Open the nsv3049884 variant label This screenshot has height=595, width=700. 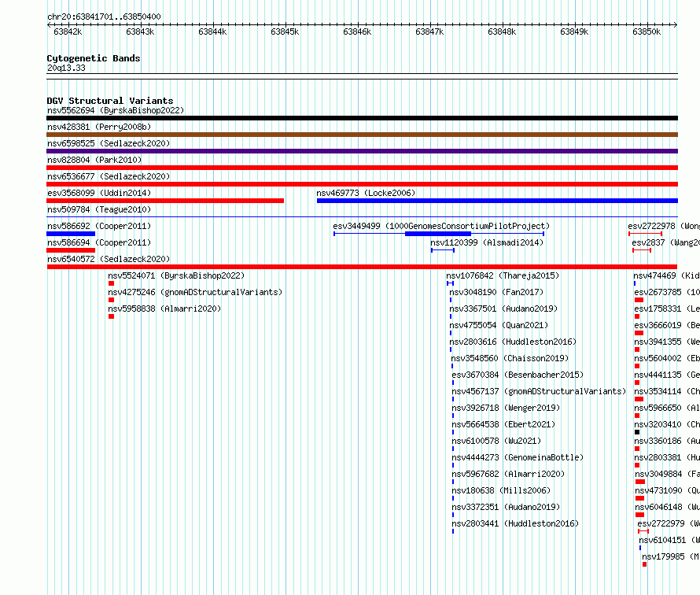(667, 474)
